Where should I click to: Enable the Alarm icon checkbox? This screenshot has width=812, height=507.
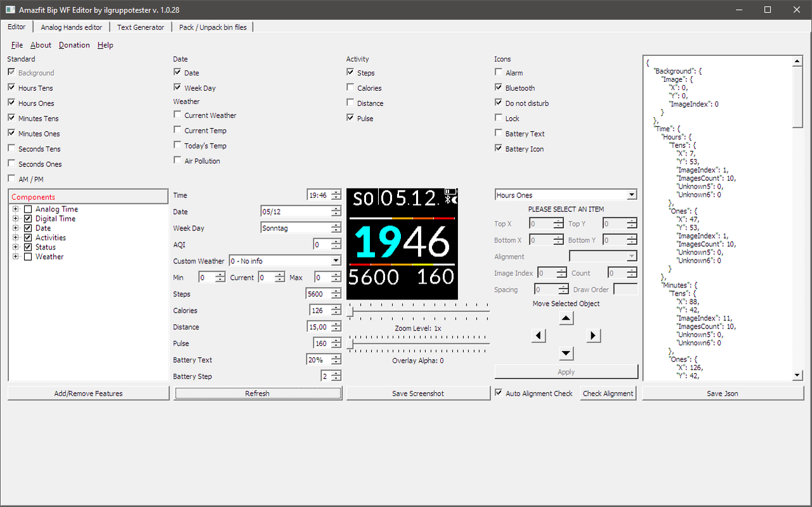pyautogui.click(x=499, y=72)
